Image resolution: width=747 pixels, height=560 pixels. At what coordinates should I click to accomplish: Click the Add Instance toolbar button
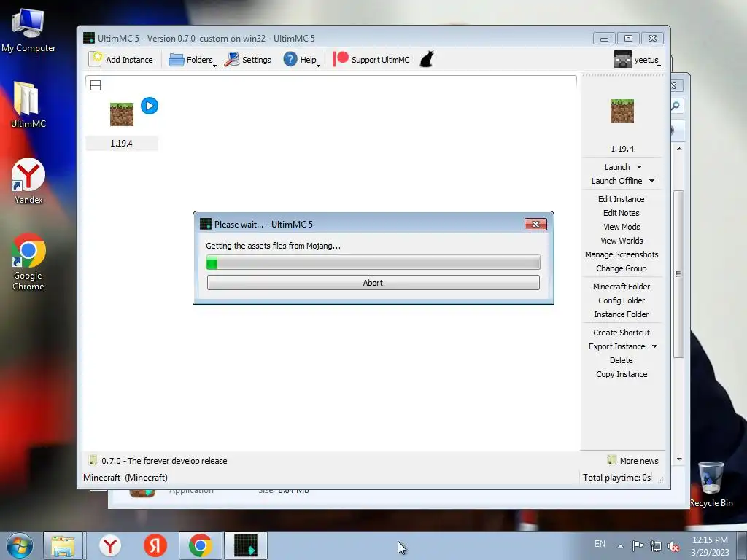121,60
